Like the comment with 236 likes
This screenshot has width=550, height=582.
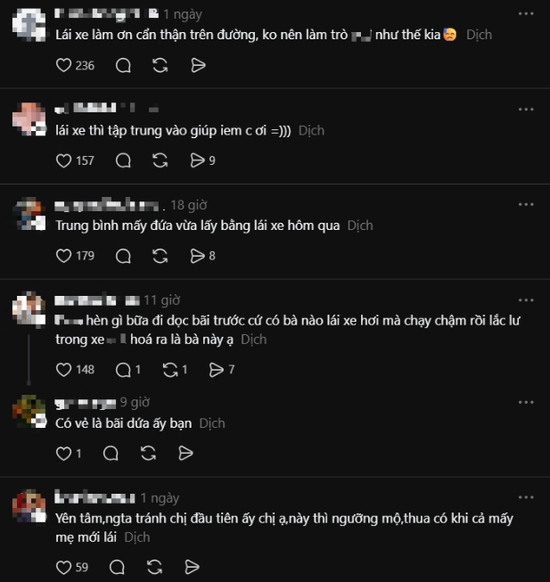click(x=63, y=66)
